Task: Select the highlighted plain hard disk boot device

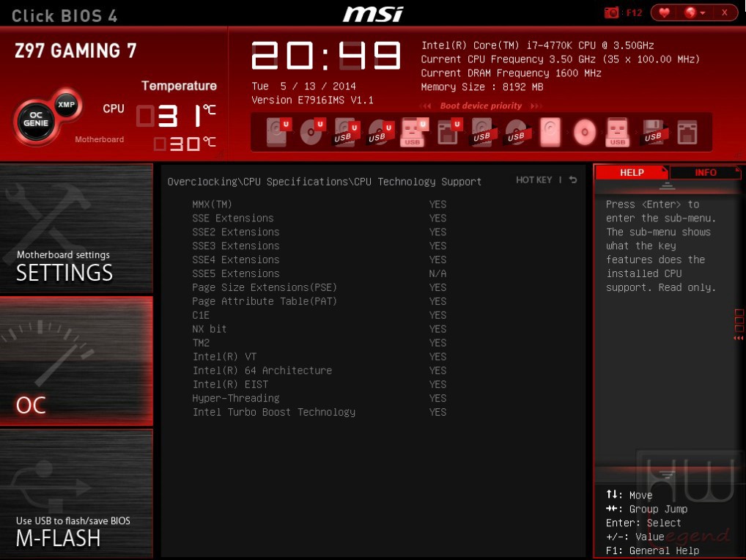Action: tap(550, 132)
